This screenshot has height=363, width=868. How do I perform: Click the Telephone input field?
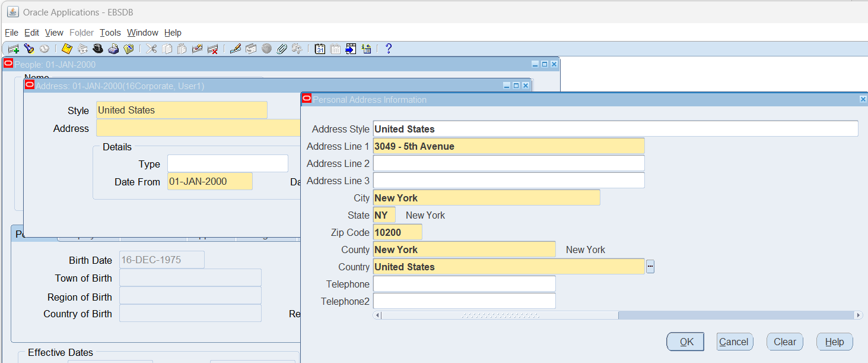click(x=464, y=284)
